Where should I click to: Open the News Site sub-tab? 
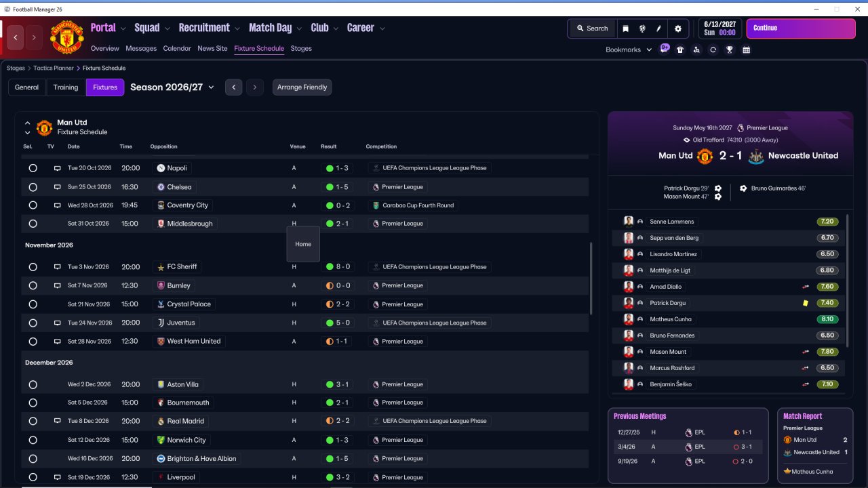tap(212, 49)
